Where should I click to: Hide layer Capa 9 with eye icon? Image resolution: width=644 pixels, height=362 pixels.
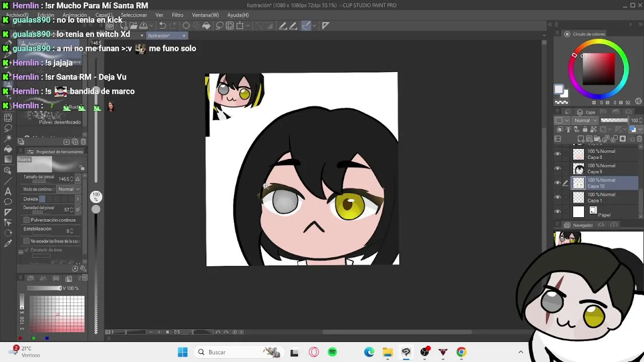(x=557, y=169)
